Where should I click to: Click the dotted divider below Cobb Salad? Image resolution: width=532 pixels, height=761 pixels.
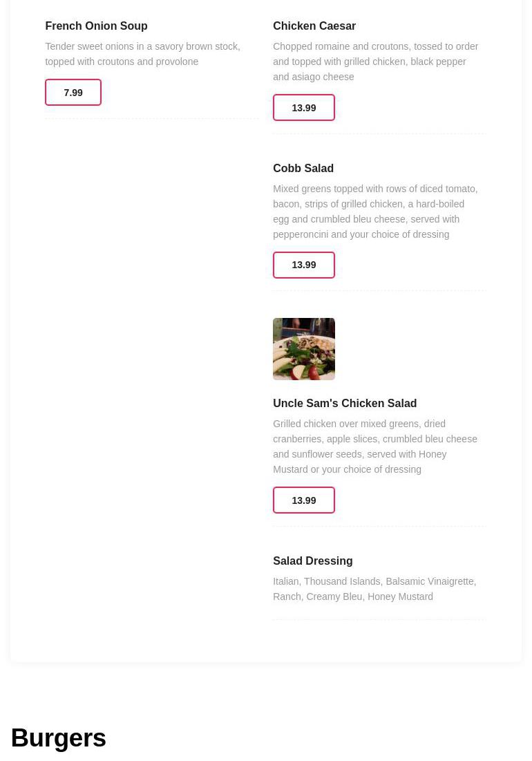tap(379, 291)
